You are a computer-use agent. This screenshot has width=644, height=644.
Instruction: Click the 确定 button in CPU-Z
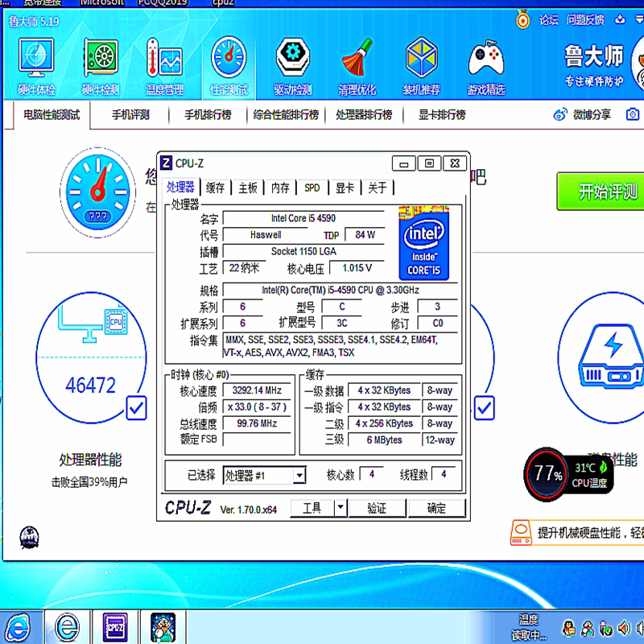click(x=436, y=508)
